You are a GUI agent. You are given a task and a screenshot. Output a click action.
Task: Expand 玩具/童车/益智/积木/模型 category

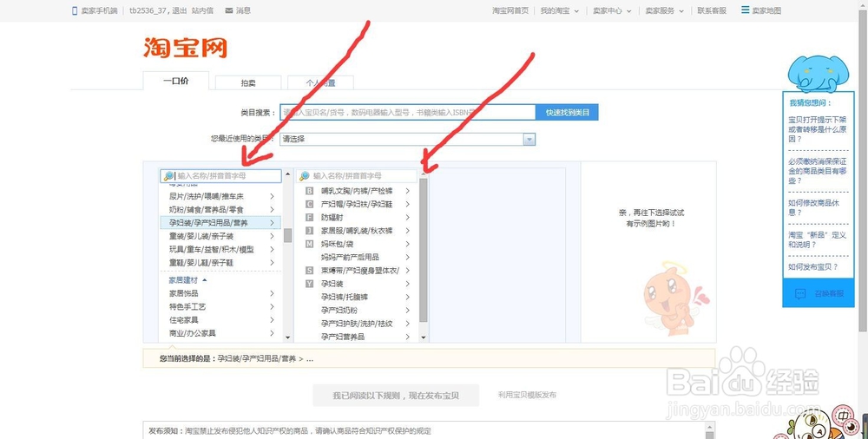221,250
